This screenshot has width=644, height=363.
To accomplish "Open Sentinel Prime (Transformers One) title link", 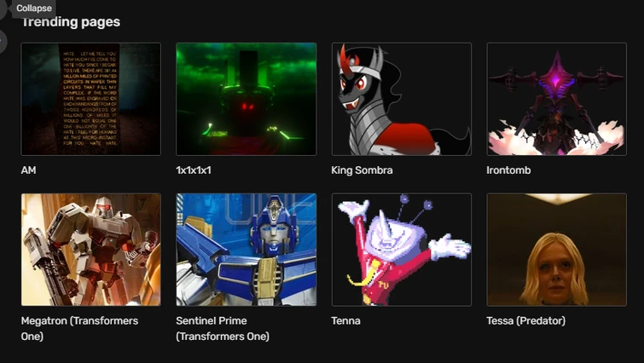I will pyautogui.click(x=223, y=328).
